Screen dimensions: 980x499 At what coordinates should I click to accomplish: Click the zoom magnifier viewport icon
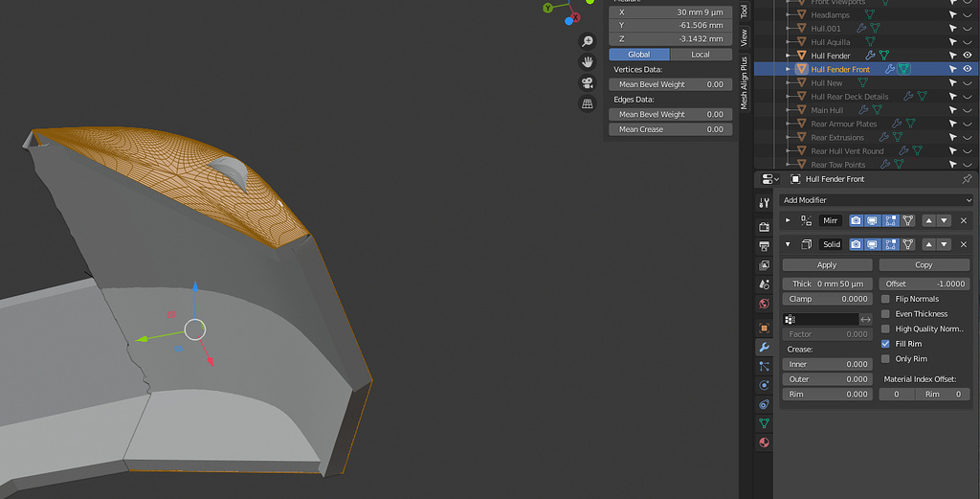pyautogui.click(x=588, y=41)
